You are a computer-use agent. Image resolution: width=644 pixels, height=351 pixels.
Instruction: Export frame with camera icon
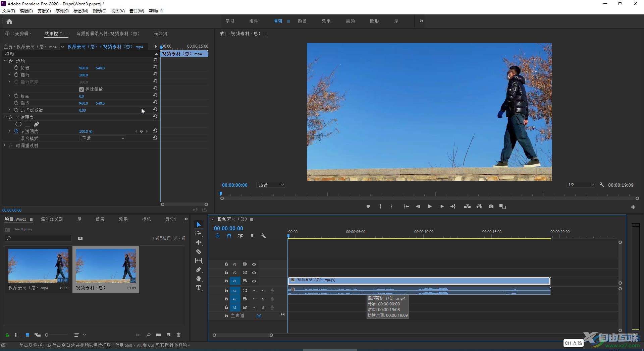pos(491,207)
